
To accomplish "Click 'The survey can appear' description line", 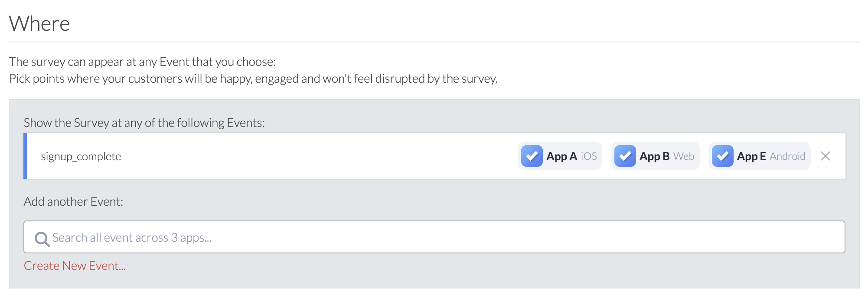I will pyautogui.click(x=142, y=62).
